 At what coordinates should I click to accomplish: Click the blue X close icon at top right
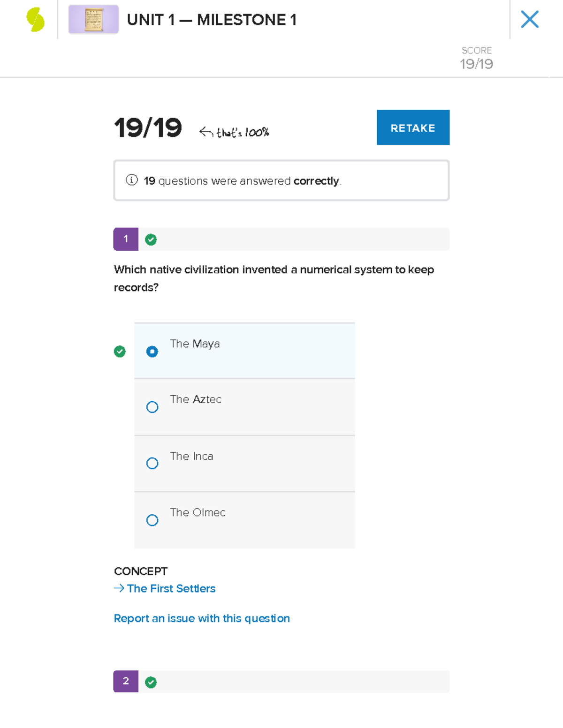[x=530, y=19]
